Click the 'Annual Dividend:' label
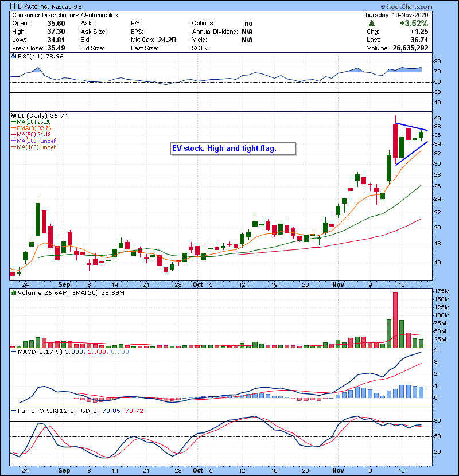The image size is (459, 476). [215, 32]
